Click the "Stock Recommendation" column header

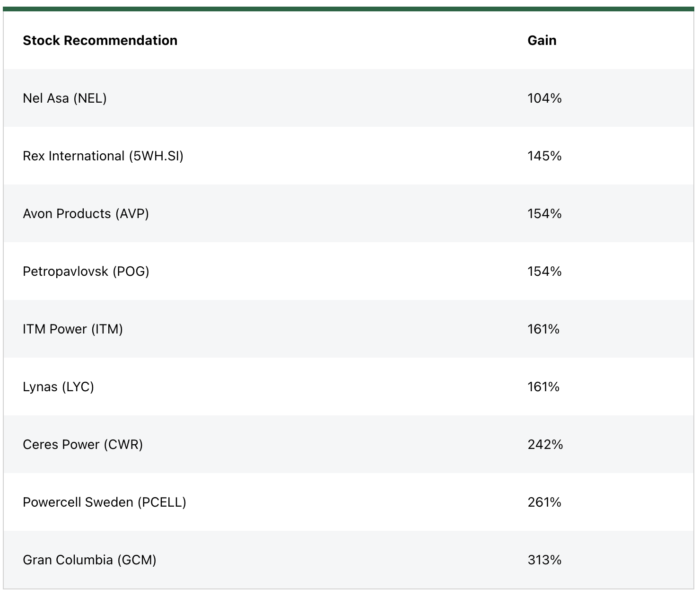click(100, 41)
